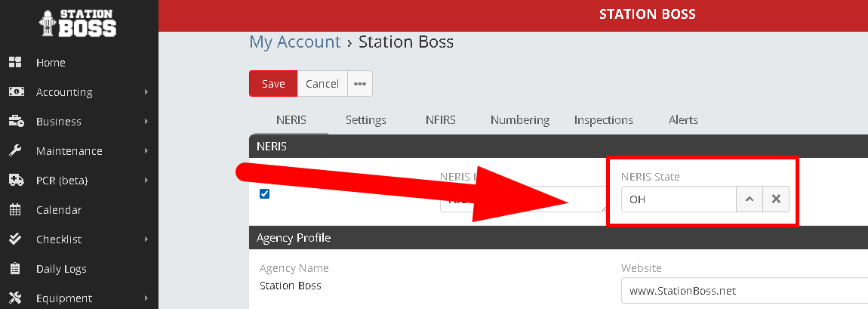The image size is (868, 309).
Task: Click the Home dashboard icon in sidebar
Action: pyautogui.click(x=15, y=63)
